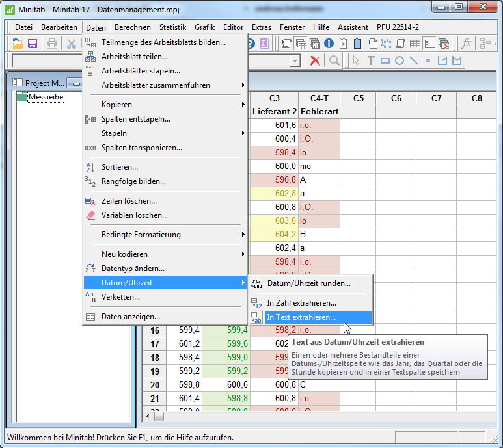Show worksheets folder grid icon

(x=415, y=44)
